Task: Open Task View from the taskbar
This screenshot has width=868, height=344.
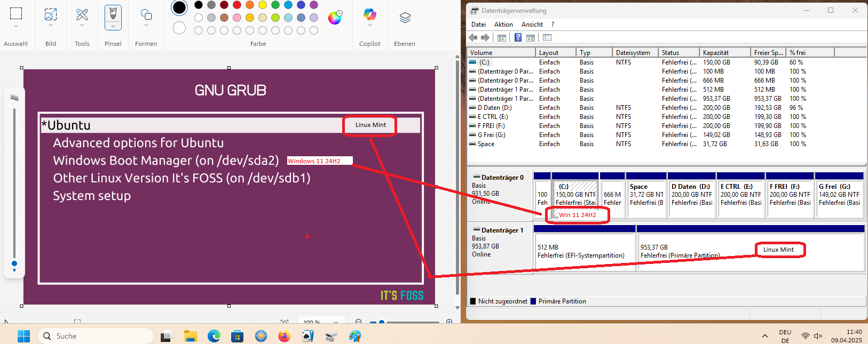Action: click(167, 336)
